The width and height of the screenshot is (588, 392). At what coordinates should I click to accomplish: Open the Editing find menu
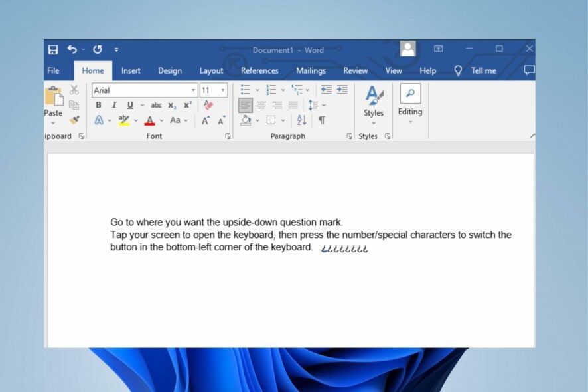410,104
